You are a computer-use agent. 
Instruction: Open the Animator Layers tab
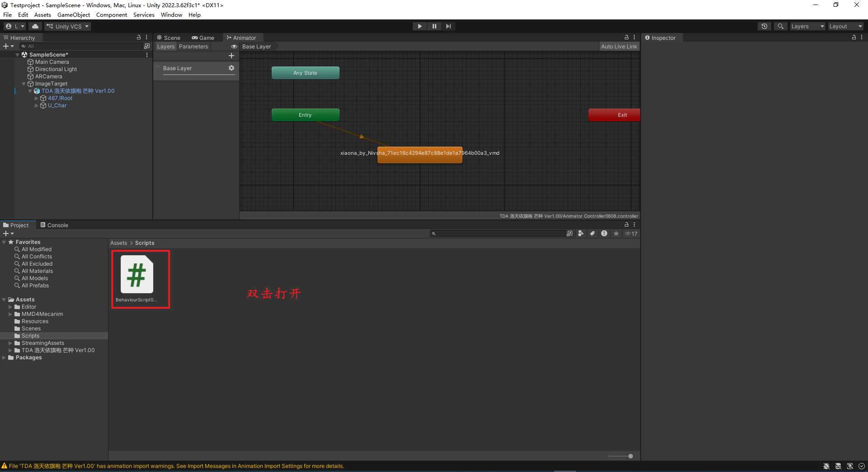(165, 47)
